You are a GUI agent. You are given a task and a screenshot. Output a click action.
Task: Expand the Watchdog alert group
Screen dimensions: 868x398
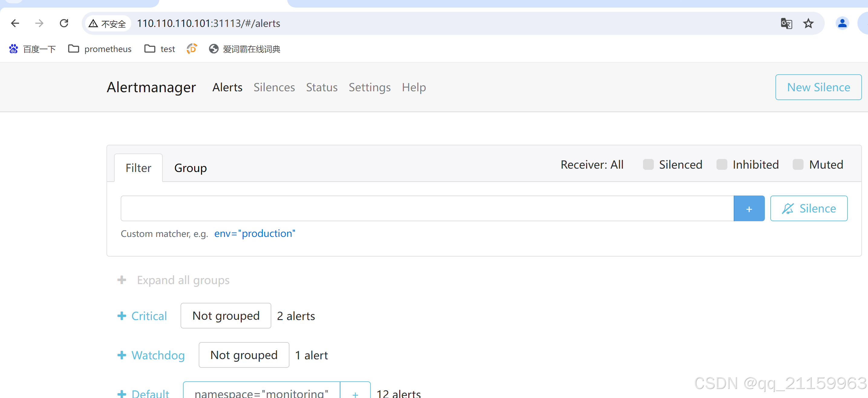click(151, 355)
